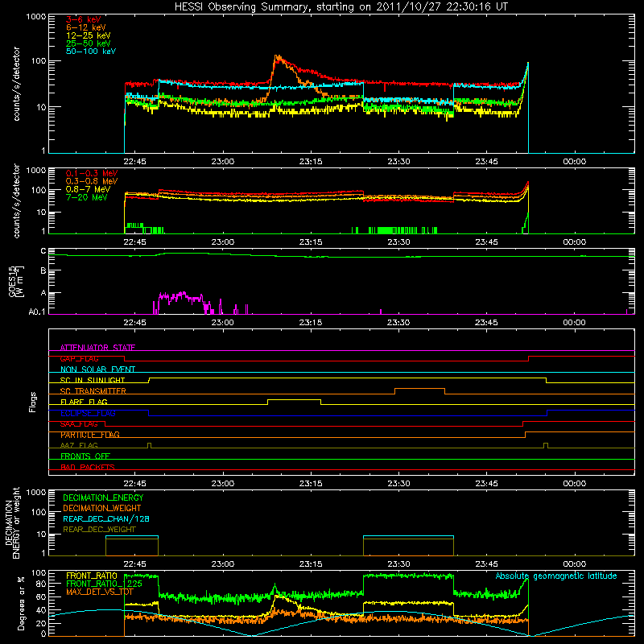Click the raised FLARE_FLAG step segment
This screenshot has height=644, width=644.
[294, 399]
